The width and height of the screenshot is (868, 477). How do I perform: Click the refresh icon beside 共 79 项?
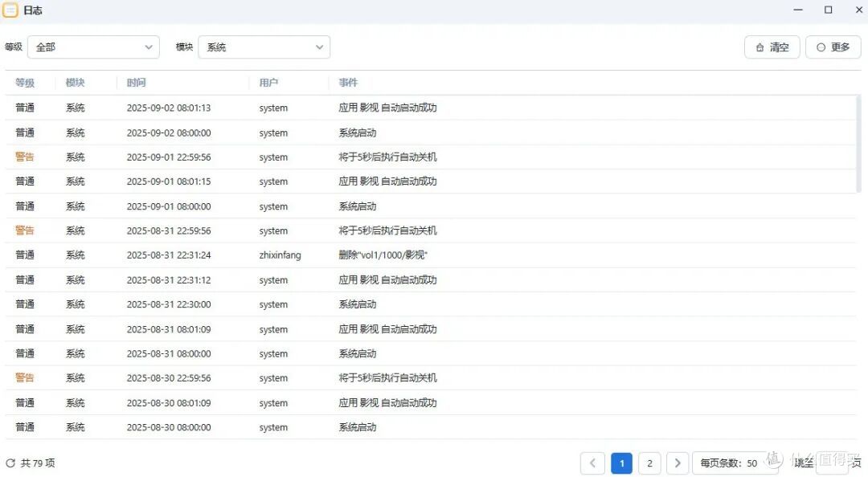point(10,463)
